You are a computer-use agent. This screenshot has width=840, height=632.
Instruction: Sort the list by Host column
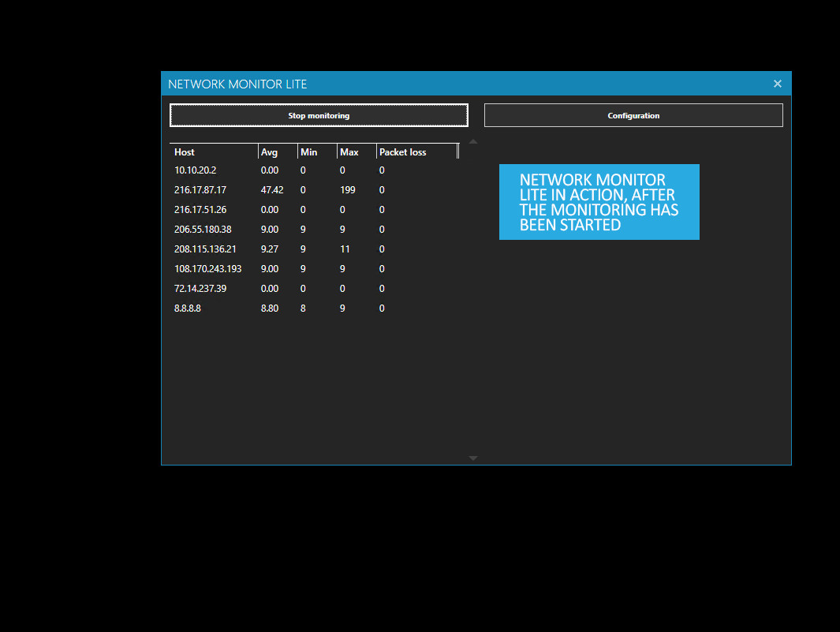[211, 151]
